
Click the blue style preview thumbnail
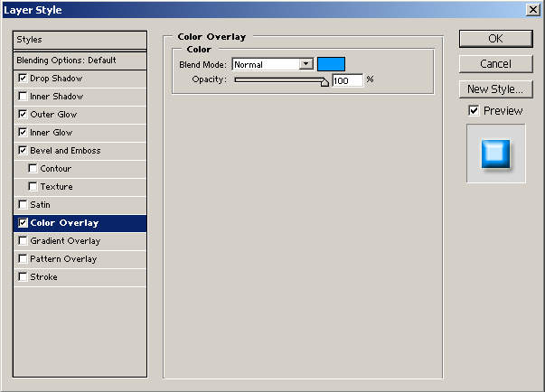pos(495,154)
